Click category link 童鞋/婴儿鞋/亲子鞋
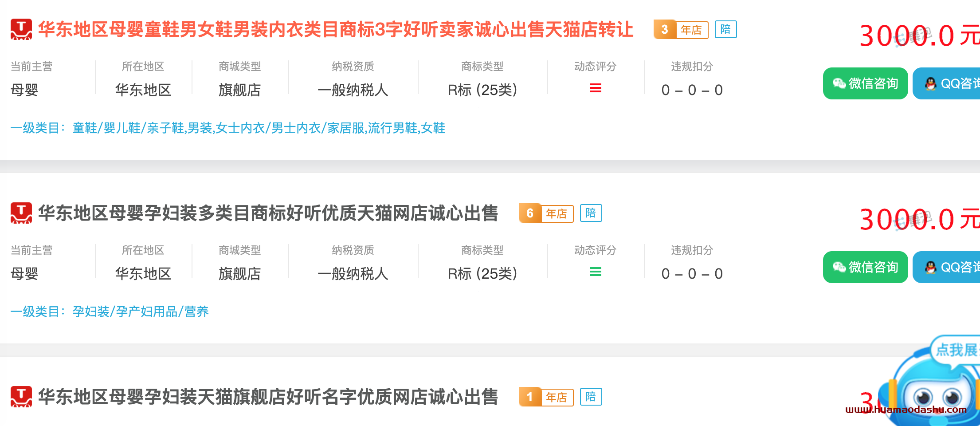980x426 pixels. [128, 128]
